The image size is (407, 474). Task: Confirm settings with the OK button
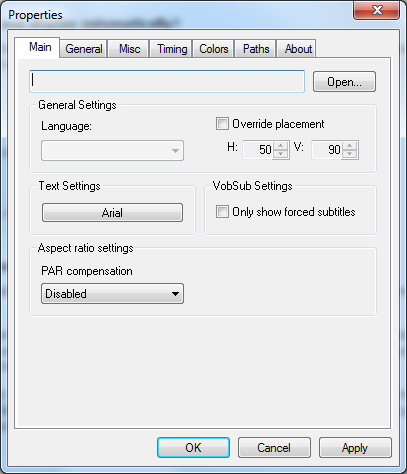coord(193,447)
